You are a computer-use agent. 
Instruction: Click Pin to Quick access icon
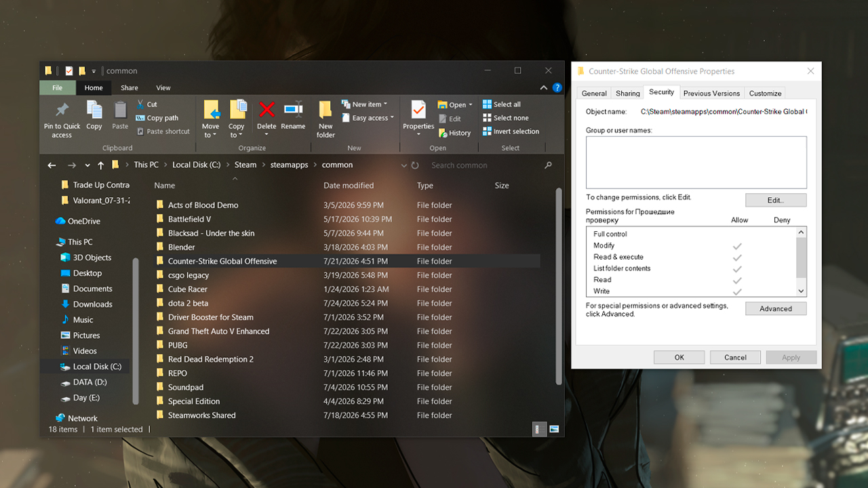pos(62,109)
